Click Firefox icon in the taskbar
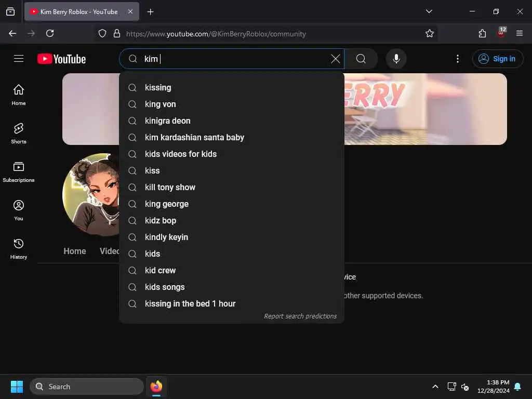This screenshot has width=532, height=399. (x=156, y=387)
